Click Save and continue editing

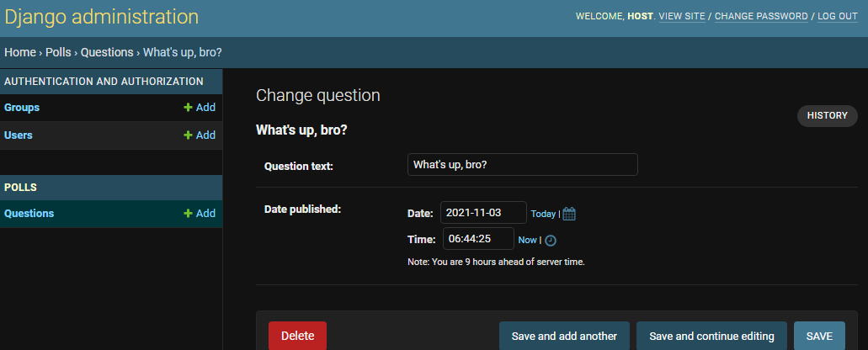coord(711,336)
